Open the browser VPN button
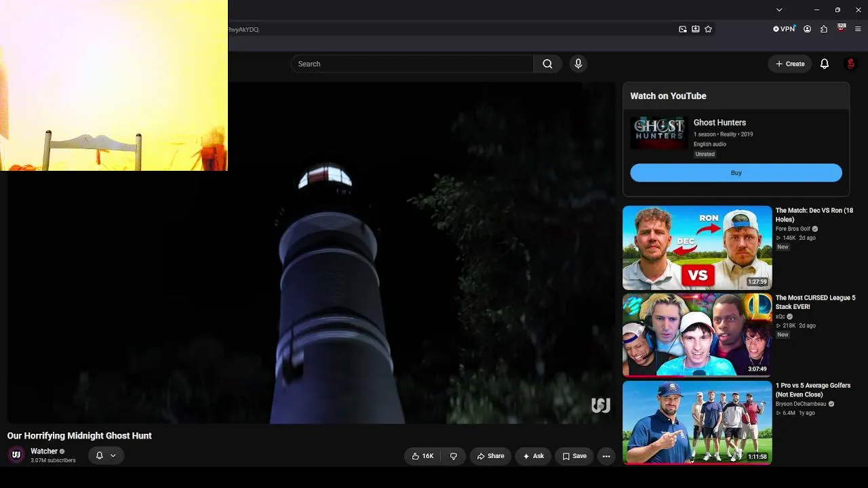The width and height of the screenshot is (868, 488). click(784, 29)
